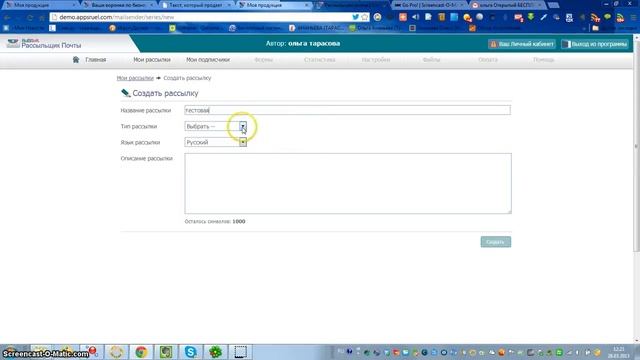Open the Файлы menu item

pos(431,60)
